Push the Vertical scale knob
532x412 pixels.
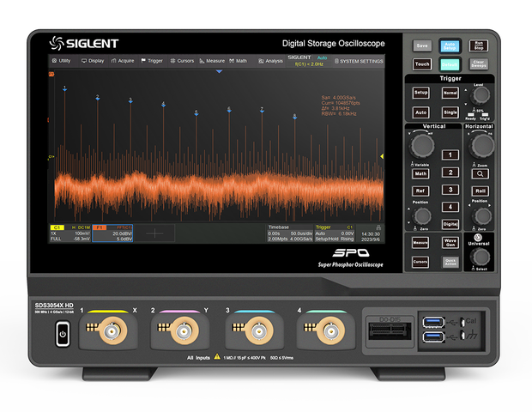(421, 145)
